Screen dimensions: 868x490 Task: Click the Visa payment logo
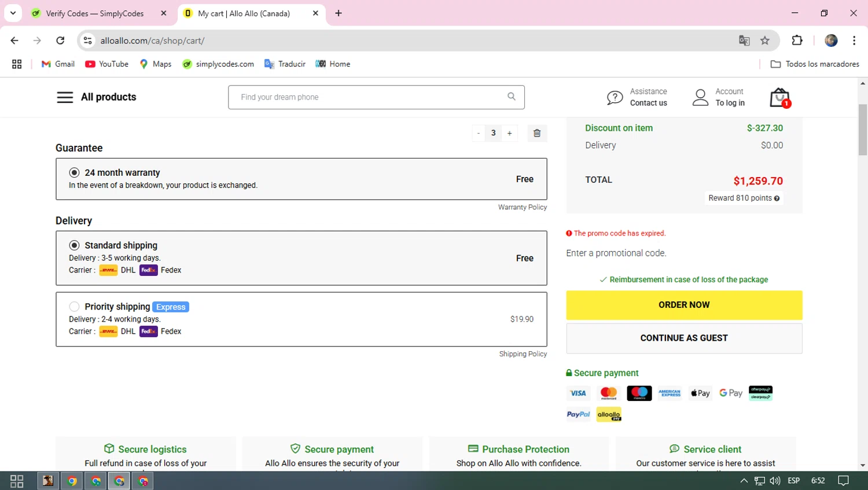[x=578, y=393]
